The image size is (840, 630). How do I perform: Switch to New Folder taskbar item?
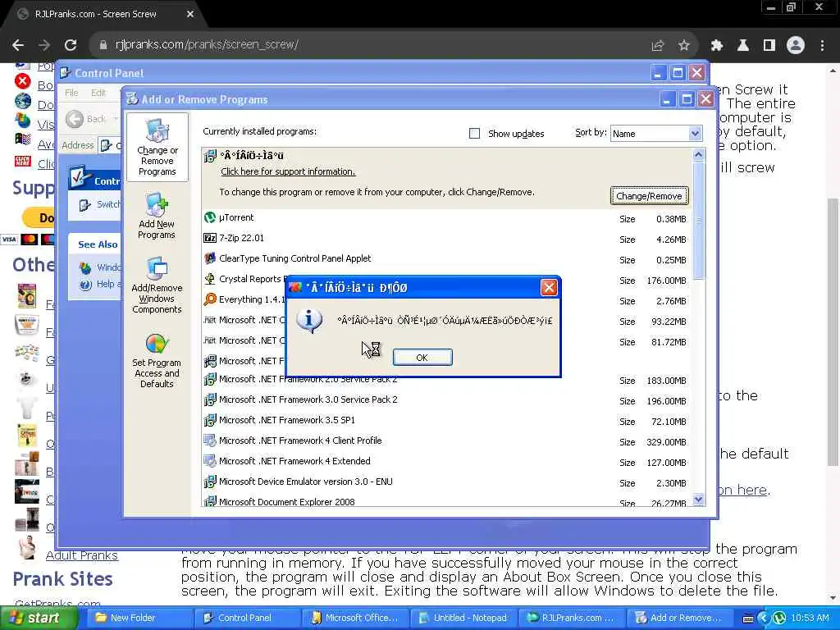coord(139,618)
